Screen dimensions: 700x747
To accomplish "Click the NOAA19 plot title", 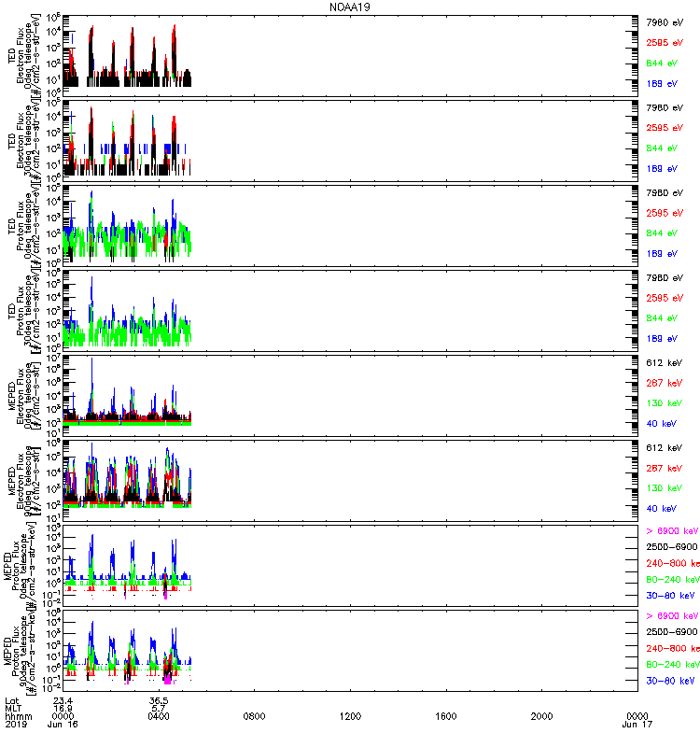I will pyautogui.click(x=349, y=7).
